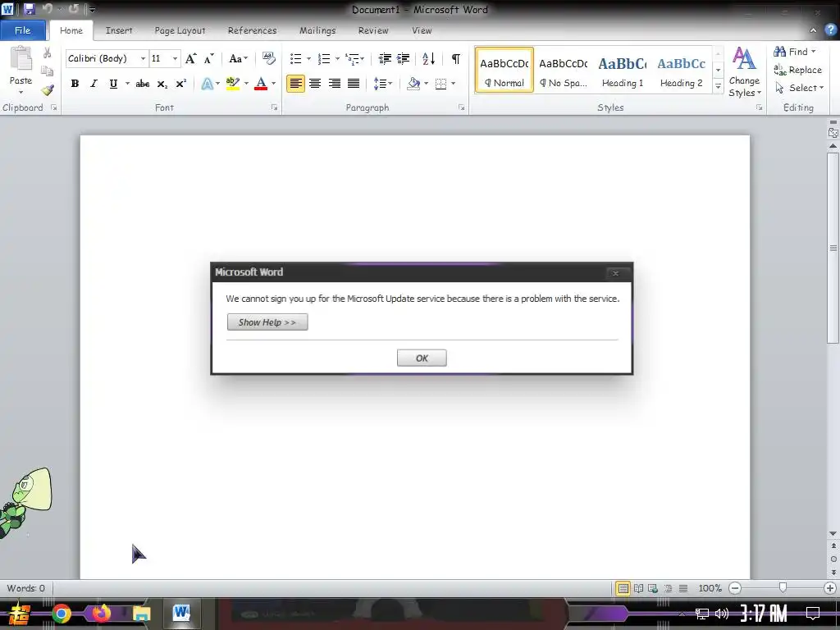
Task: Open the font size 11 dropdown
Action: pos(175,58)
